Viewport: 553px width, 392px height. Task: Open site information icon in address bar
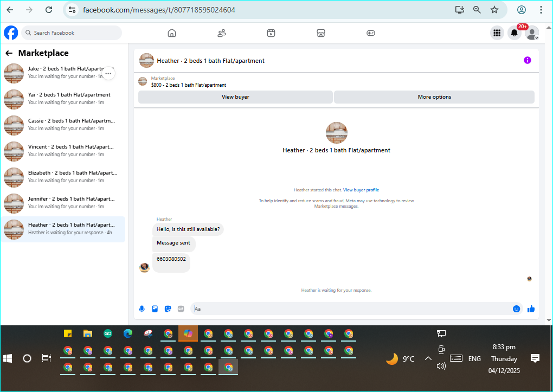(x=72, y=10)
